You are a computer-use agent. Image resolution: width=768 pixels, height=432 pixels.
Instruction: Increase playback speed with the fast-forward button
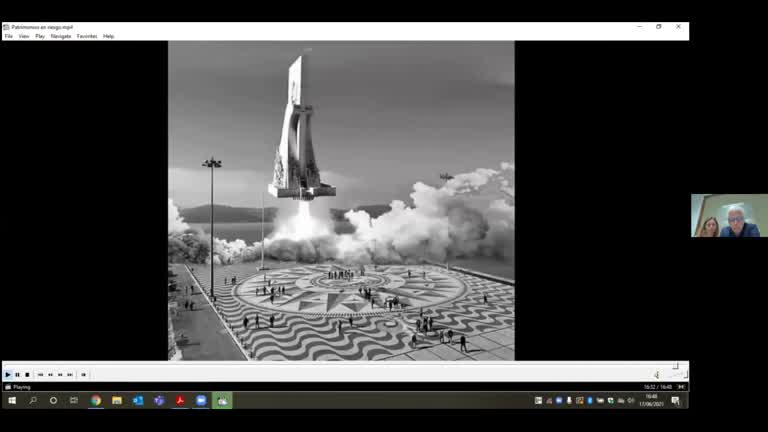60,375
